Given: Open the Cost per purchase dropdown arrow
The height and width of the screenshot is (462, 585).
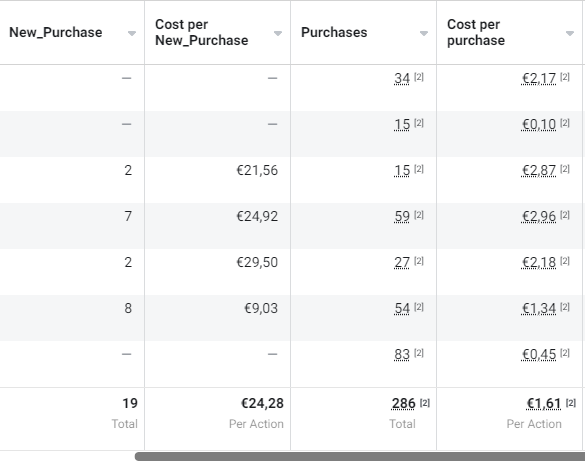Looking at the screenshot, I should pyautogui.click(x=570, y=34).
